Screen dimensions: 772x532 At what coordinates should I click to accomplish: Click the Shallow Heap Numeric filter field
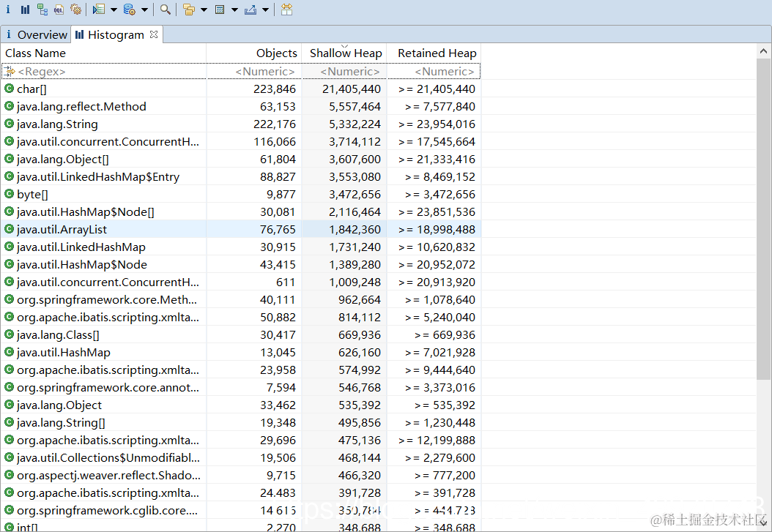click(x=344, y=71)
